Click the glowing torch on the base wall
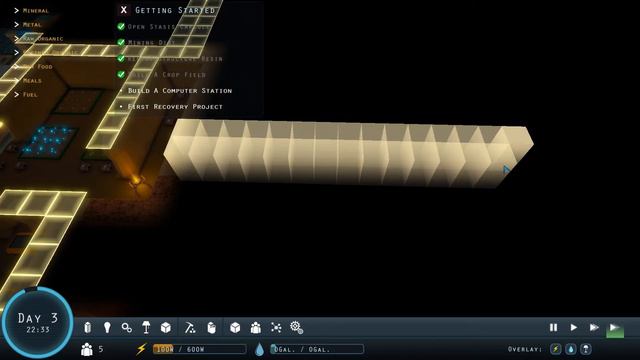 pos(136,180)
